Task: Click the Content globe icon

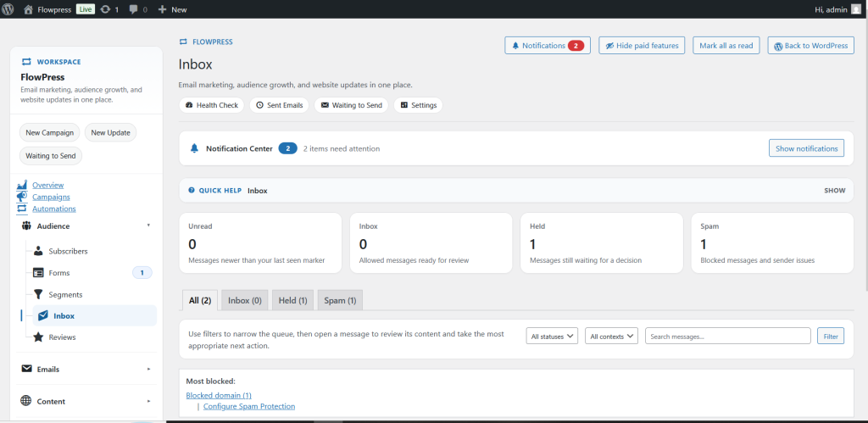Action: 26,401
